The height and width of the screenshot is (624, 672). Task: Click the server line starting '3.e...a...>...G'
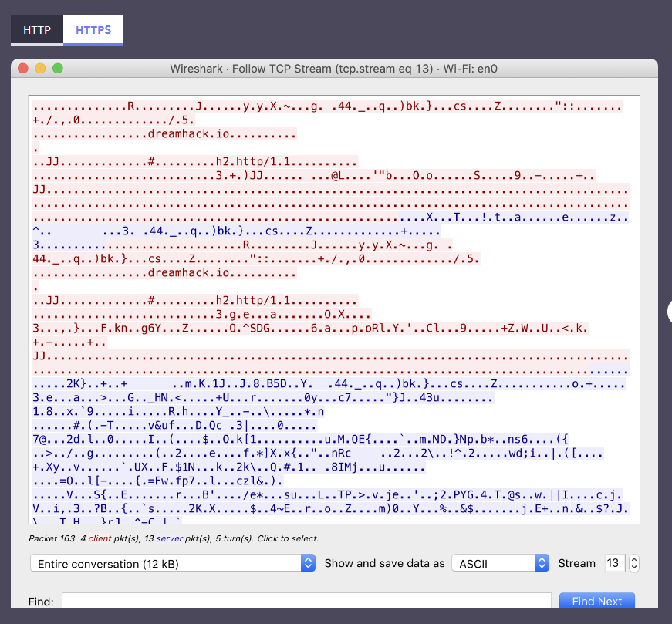tap(263, 398)
